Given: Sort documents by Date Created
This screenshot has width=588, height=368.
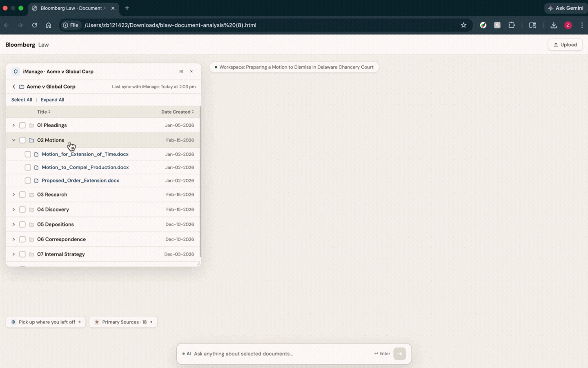Looking at the screenshot, I should 177,112.
